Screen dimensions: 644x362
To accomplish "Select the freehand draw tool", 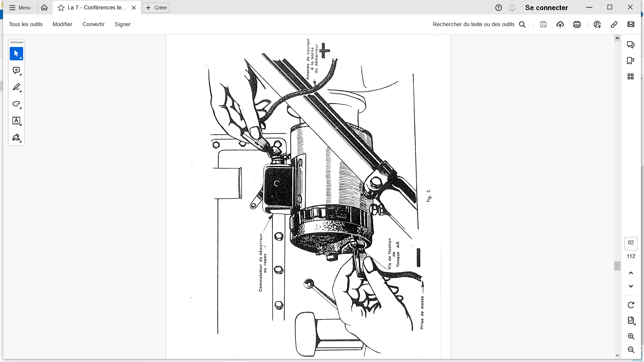I will pos(16,104).
